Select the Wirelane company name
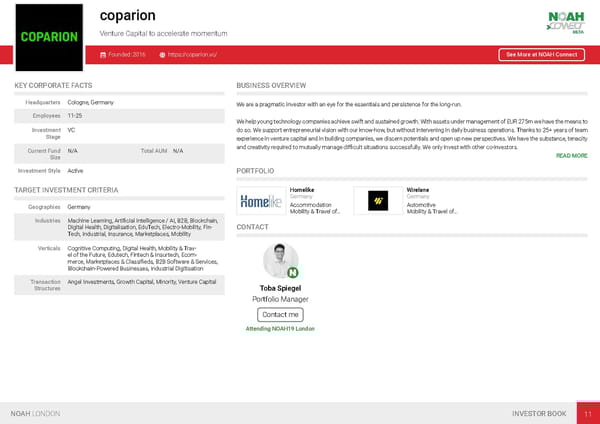 pyautogui.click(x=419, y=189)
